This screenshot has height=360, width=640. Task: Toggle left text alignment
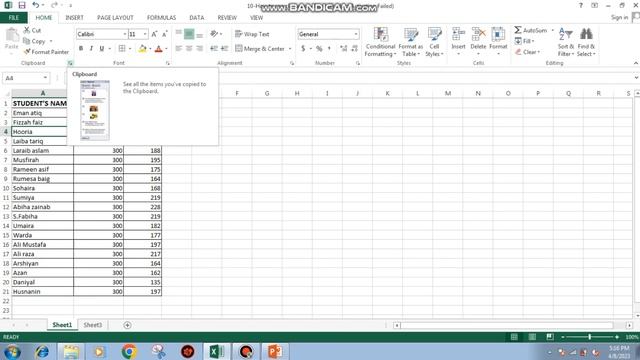pos(178,49)
